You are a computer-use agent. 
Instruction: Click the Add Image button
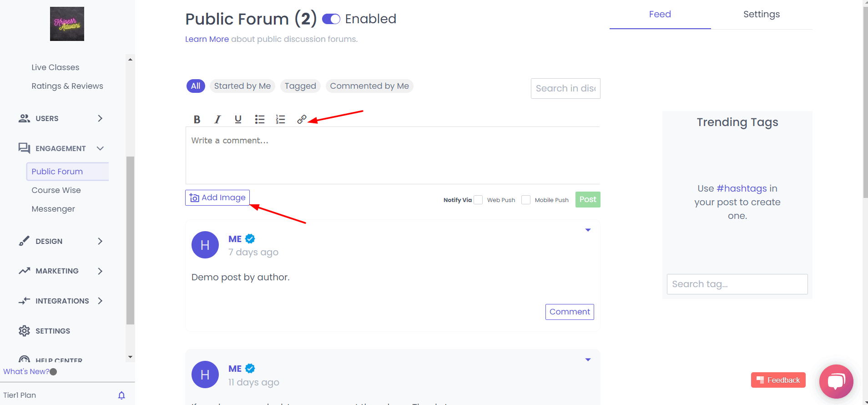pos(217,197)
